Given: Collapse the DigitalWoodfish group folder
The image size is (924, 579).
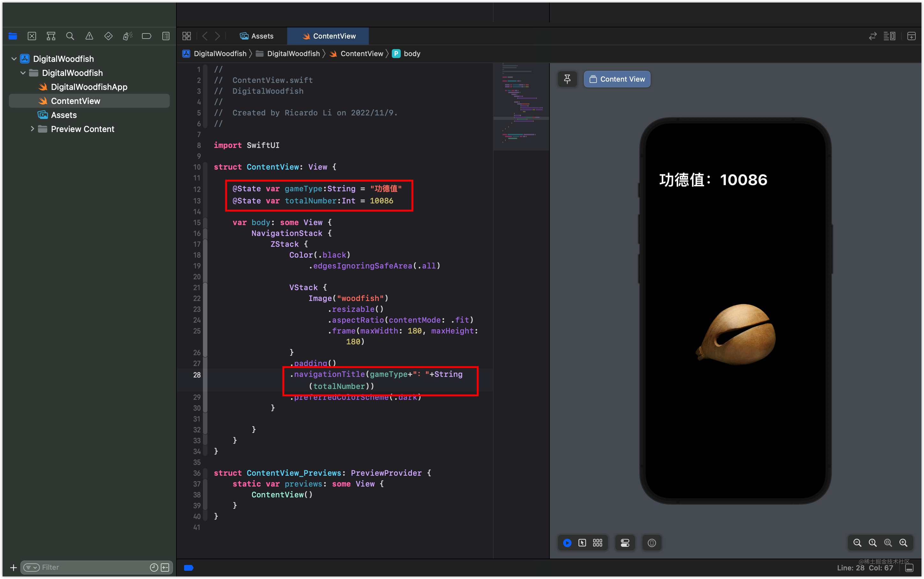Looking at the screenshot, I should click(x=23, y=73).
